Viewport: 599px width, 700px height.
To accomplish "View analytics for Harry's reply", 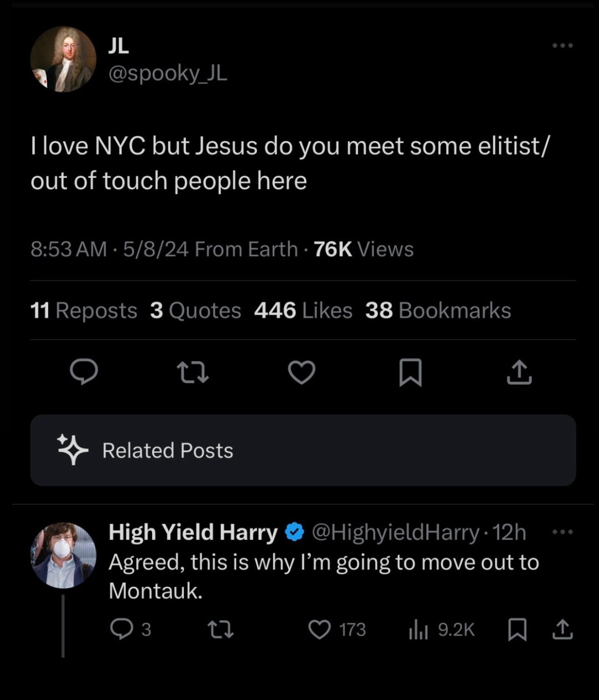I will (441, 630).
